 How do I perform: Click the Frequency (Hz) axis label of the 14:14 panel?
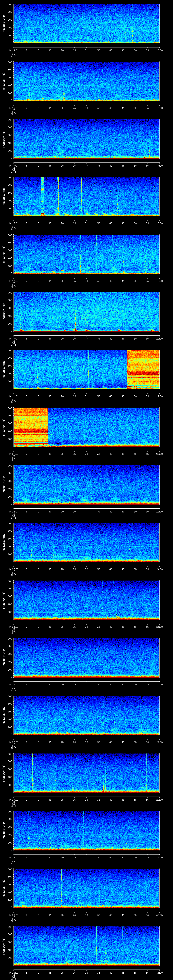[x=4, y=24]
